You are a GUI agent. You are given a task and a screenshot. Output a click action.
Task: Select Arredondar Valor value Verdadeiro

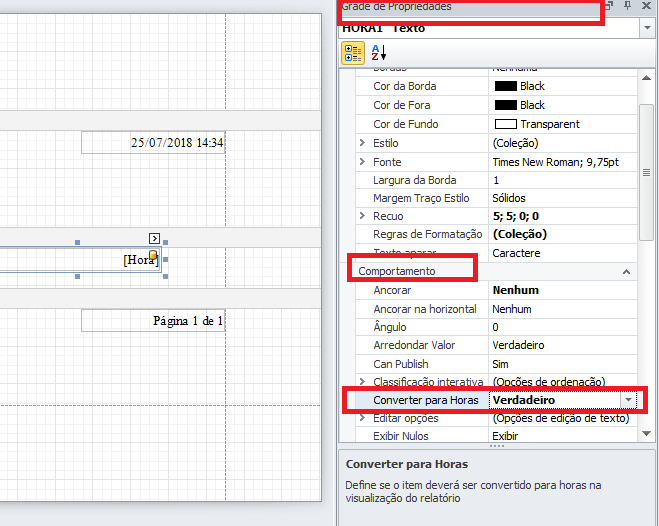563,345
